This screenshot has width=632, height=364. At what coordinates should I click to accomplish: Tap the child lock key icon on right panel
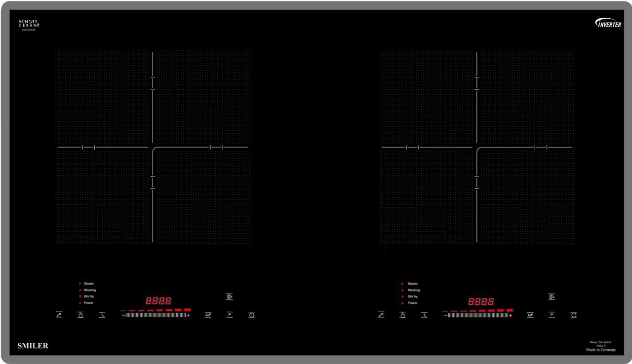tap(381, 315)
